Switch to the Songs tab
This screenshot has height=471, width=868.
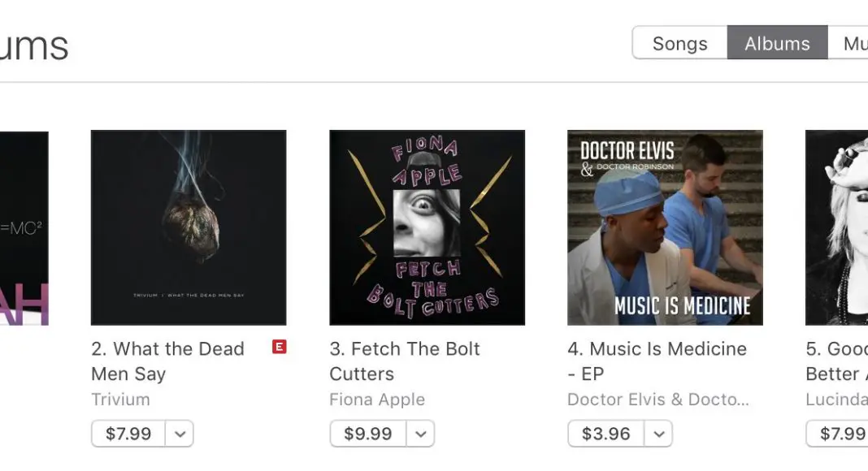click(x=679, y=43)
